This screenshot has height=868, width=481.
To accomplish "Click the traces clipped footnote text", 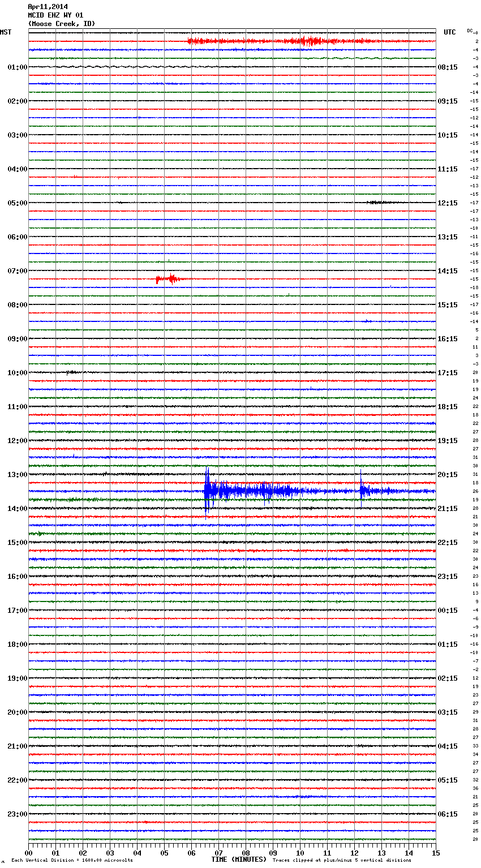I will (x=342, y=860).
